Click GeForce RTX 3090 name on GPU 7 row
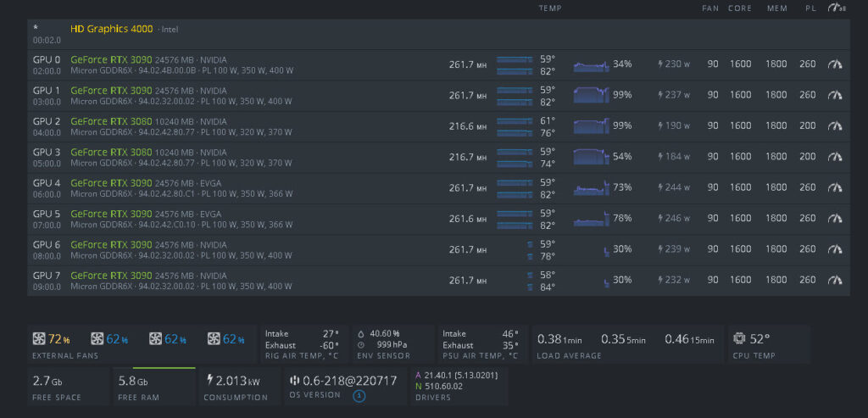 [111, 276]
